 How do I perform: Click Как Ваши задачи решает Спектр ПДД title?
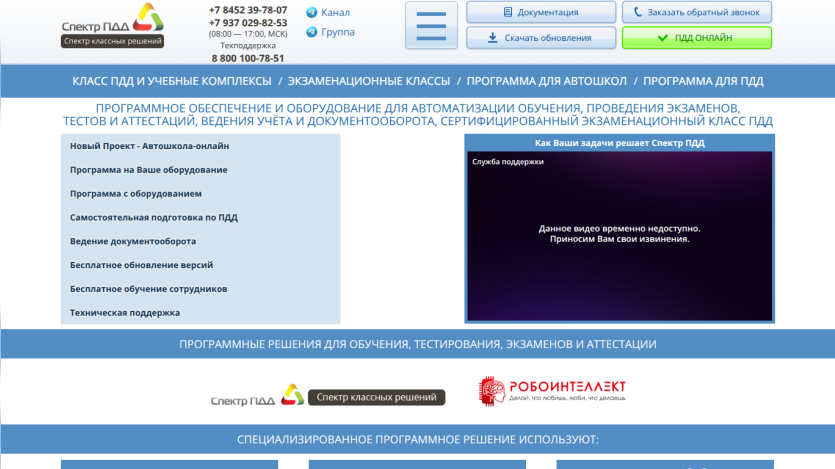click(619, 143)
